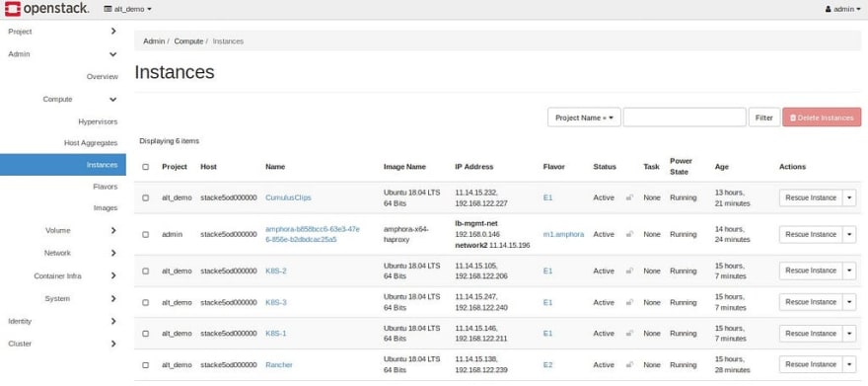The image size is (868, 386).
Task: Click the lock icon in CumulusClips row
Action: (x=629, y=197)
